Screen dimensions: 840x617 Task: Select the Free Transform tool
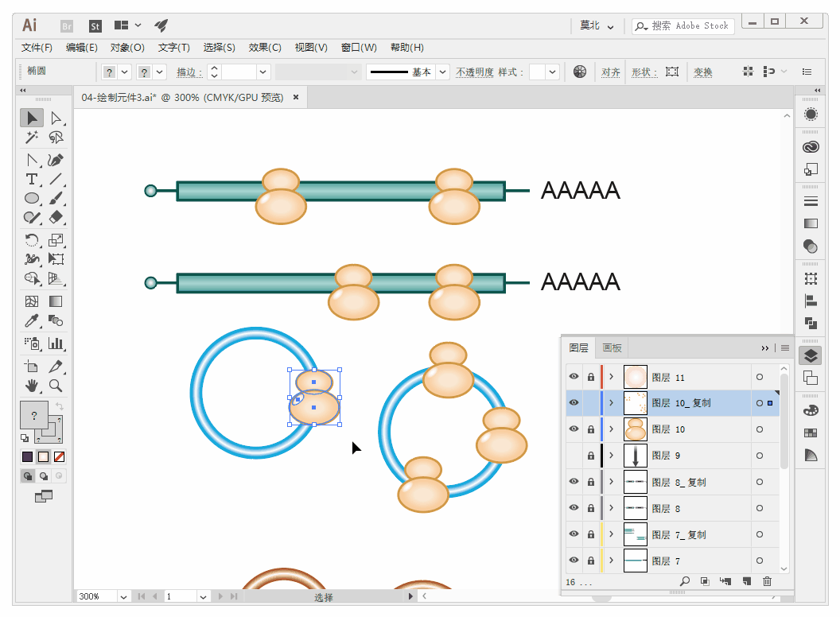pyautogui.click(x=56, y=259)
